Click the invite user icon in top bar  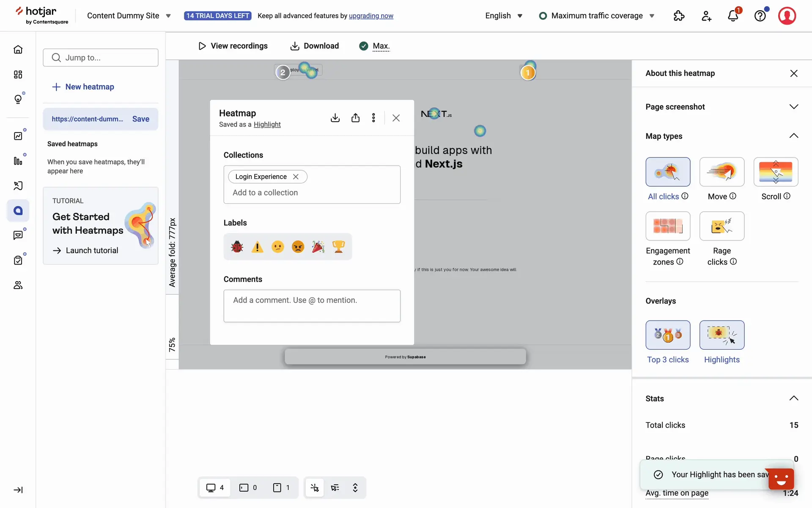click(x=706, y=16)
